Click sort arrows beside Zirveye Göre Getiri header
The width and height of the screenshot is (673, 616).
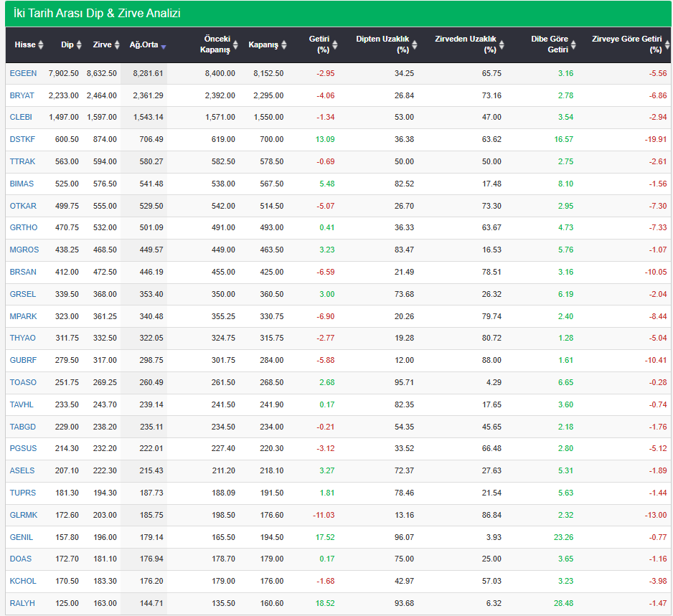tap(667, 44)
